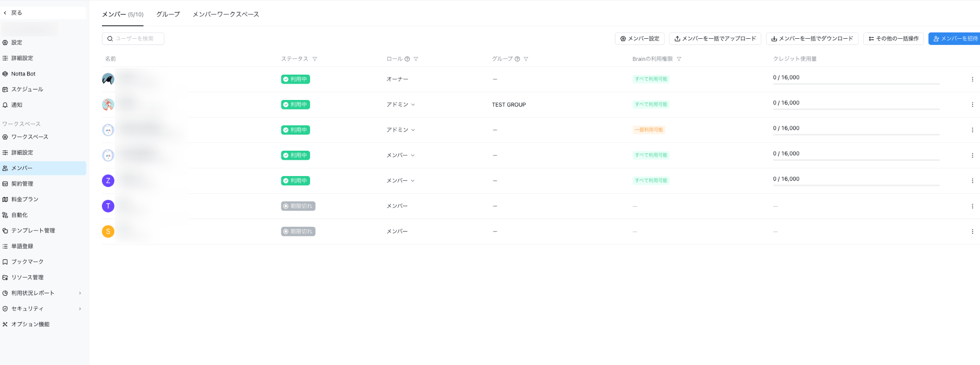980x365 pixels.
Task: Open the filter icon next to グループ
Action: 526,59
